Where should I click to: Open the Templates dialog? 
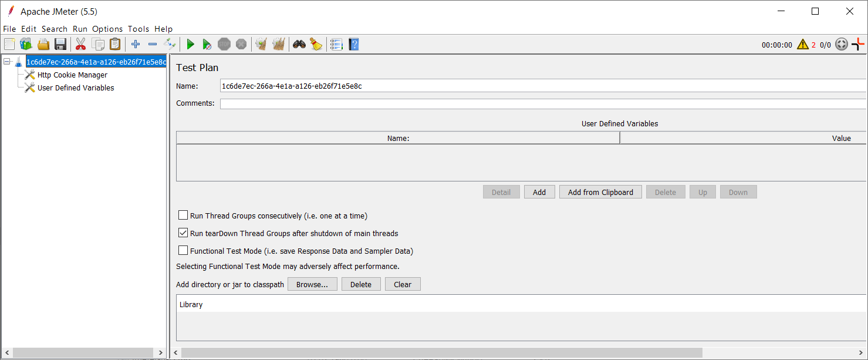point(26,43)
